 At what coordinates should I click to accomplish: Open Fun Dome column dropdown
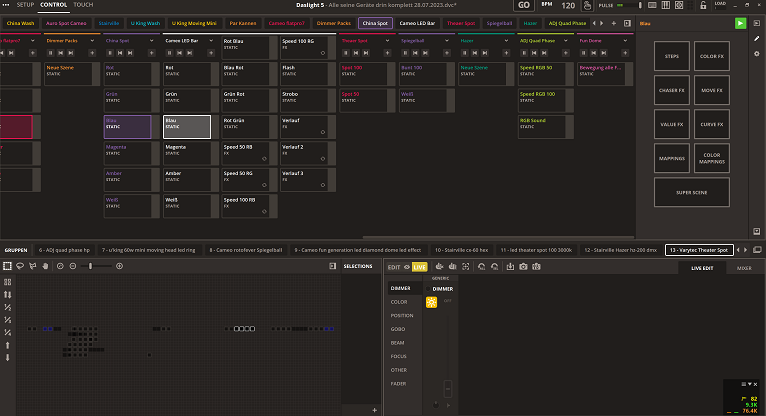click(x=625, y=41)
